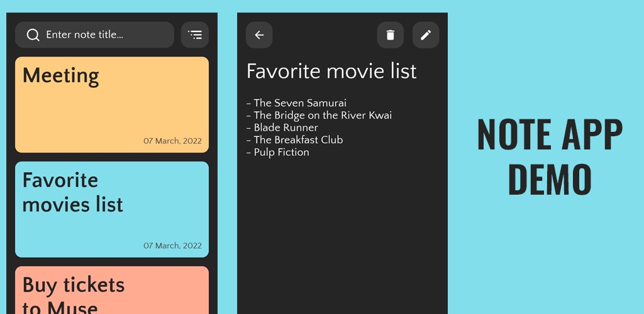Click the date on the Meeting card
Image resolution: width=644 pixels, height=314 pixels.
pos(172,141)
